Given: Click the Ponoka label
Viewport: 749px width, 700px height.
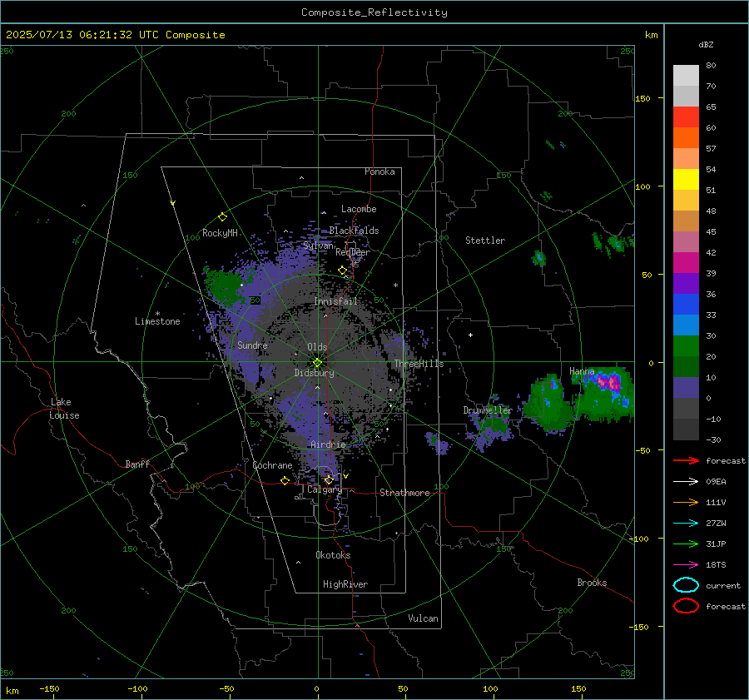Looking at the screenshot, I should pos(379,172).
